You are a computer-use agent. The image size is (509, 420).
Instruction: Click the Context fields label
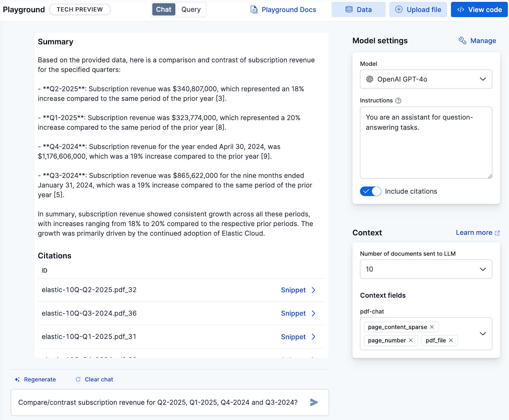point(383,295)
